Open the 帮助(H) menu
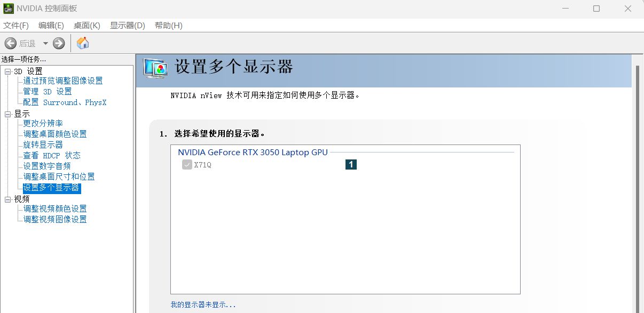Screen dimensions: 644x313 tap(169, 26)
